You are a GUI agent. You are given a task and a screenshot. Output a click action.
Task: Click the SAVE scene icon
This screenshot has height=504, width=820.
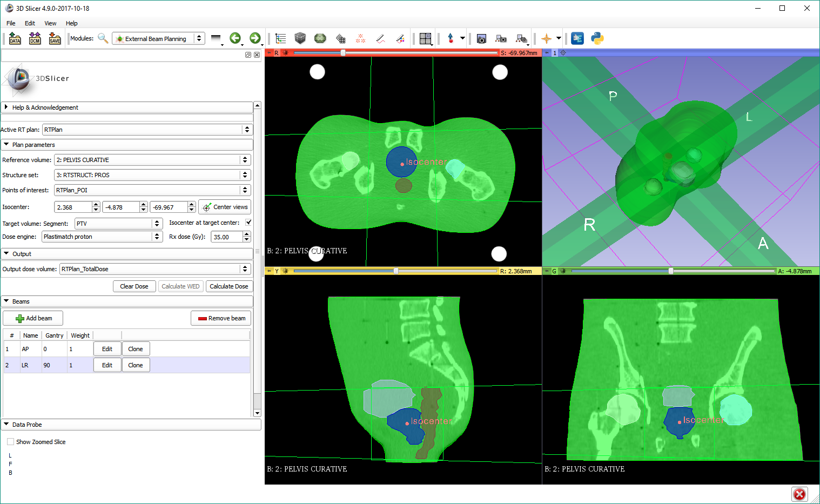(55, 38)
